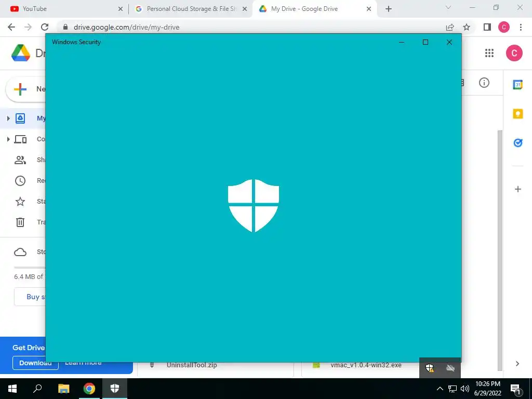Open Windows Start menu
Viewport: 532px width, 399px height.
click(12, 389)
